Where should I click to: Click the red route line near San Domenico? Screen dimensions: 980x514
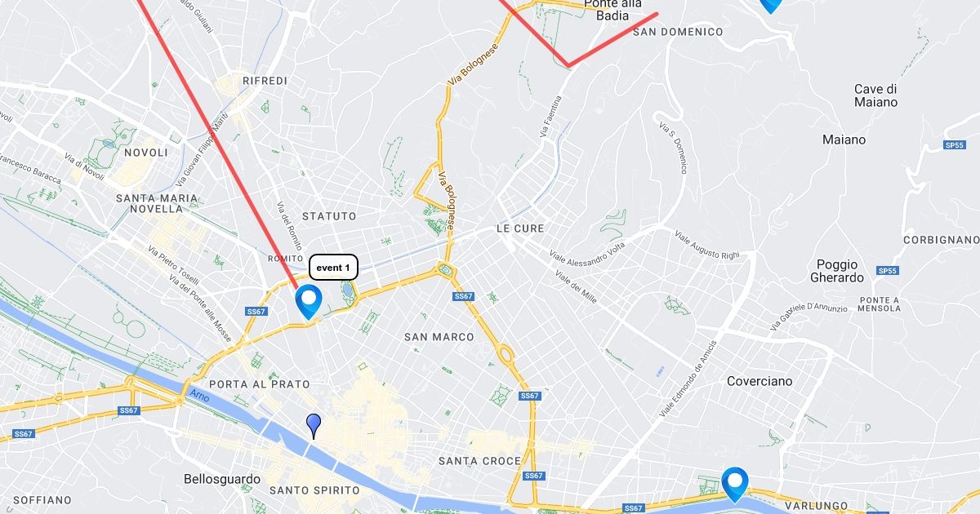pos(612,39)
